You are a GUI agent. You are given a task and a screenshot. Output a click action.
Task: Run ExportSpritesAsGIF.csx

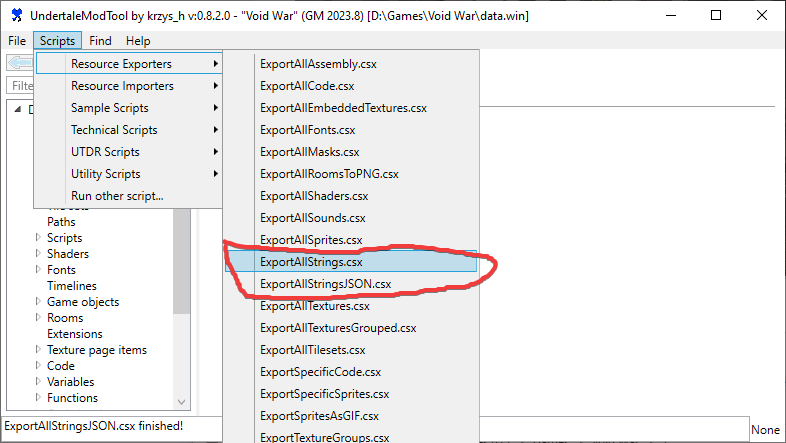[351, 416]
